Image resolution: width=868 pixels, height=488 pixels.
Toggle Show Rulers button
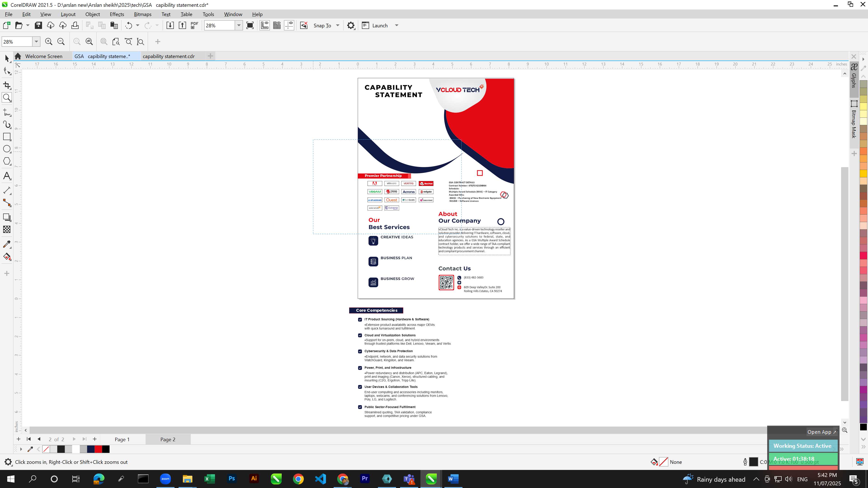265,26
